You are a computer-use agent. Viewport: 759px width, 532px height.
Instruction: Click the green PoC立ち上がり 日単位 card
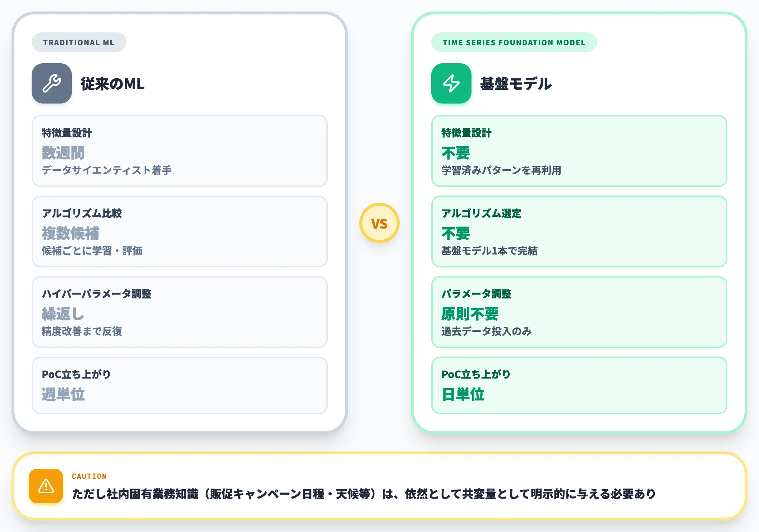579,385
